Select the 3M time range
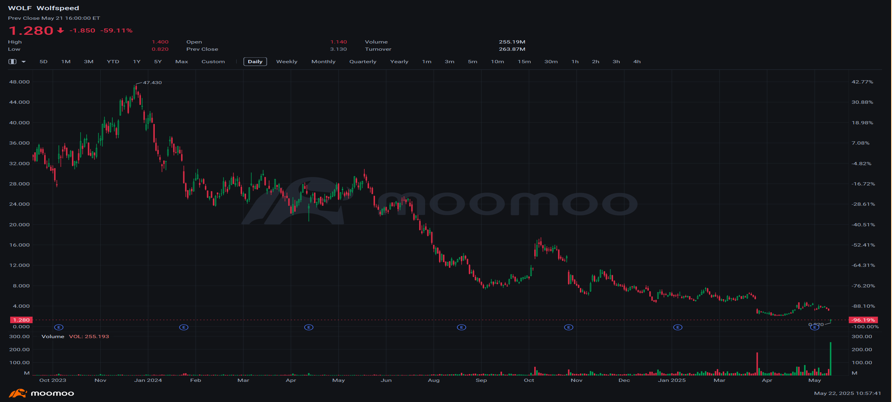The image size is (892, 402). tap(88, 61)
